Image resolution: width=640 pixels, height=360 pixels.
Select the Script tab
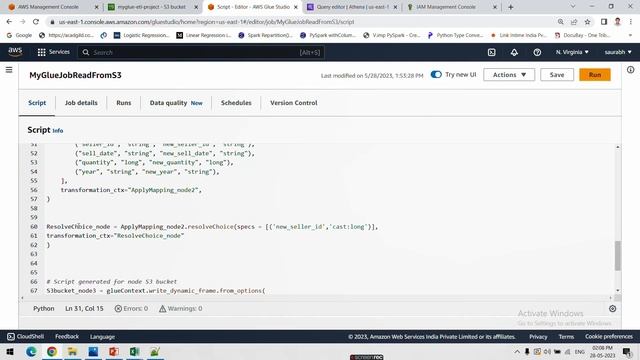37,103
